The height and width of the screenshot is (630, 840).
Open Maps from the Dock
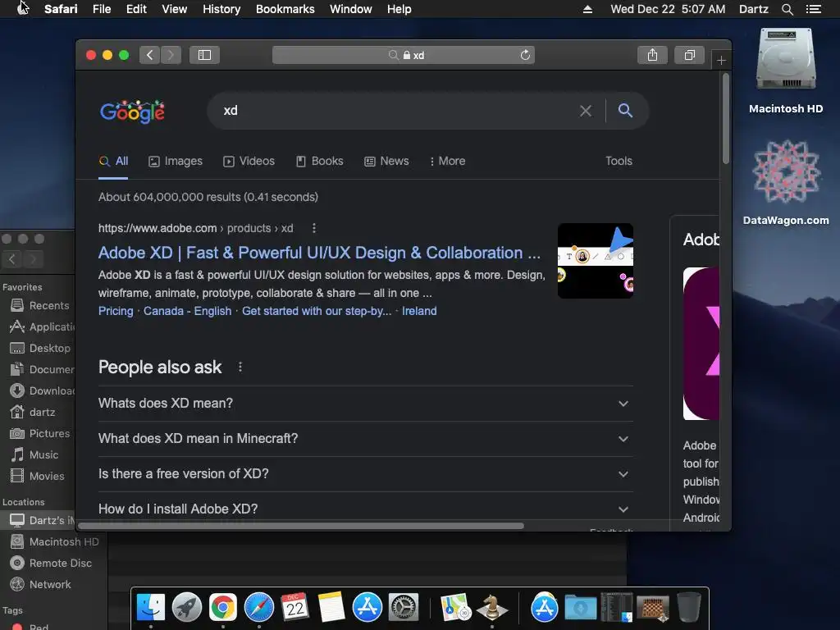point(455,607)
